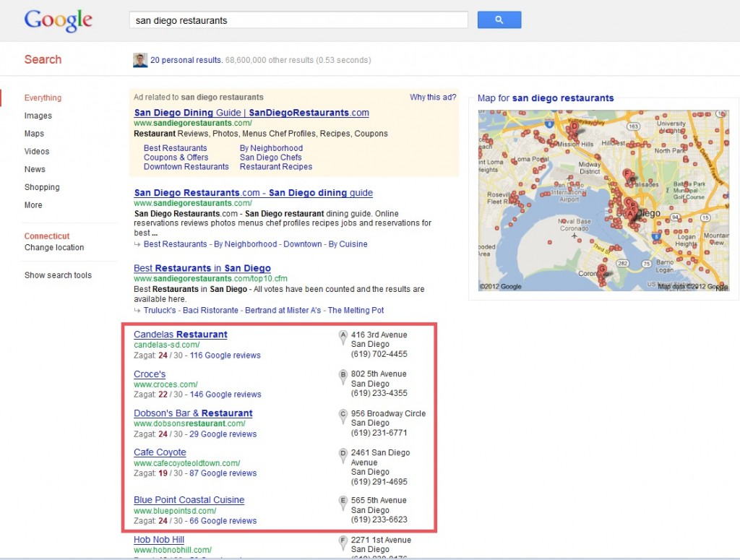Click into the search query input field
This screenshot has width=740, height=560.
(x=298, y=20)
